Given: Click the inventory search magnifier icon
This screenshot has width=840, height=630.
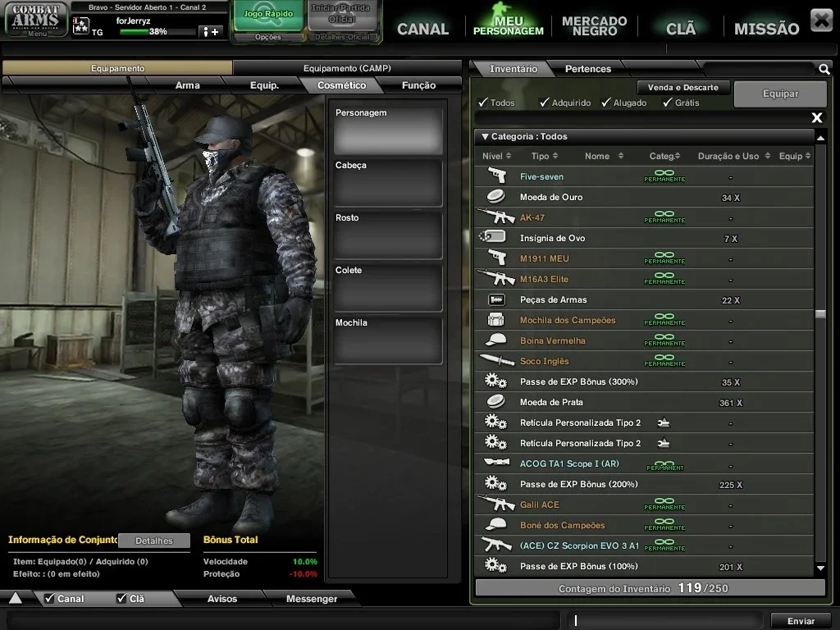Looking at the screenshot, I should pyautogui.click(x=824, y=69).
